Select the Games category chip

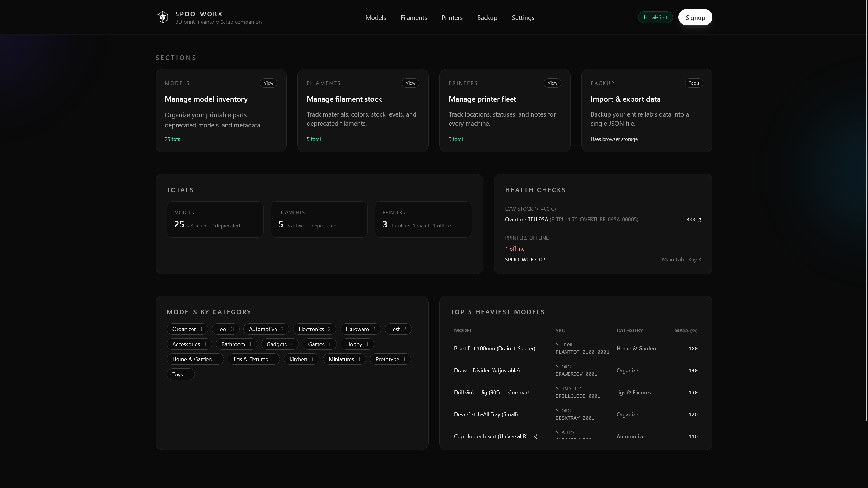319,344
